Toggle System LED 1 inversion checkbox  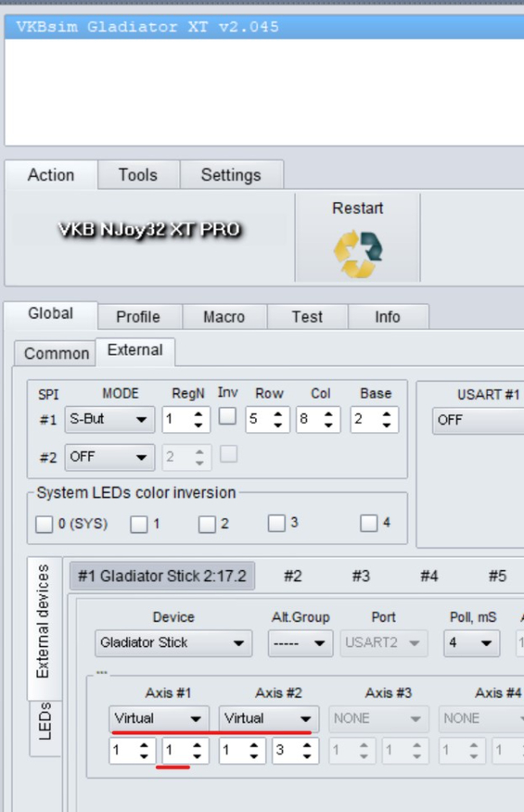[139, 524]
